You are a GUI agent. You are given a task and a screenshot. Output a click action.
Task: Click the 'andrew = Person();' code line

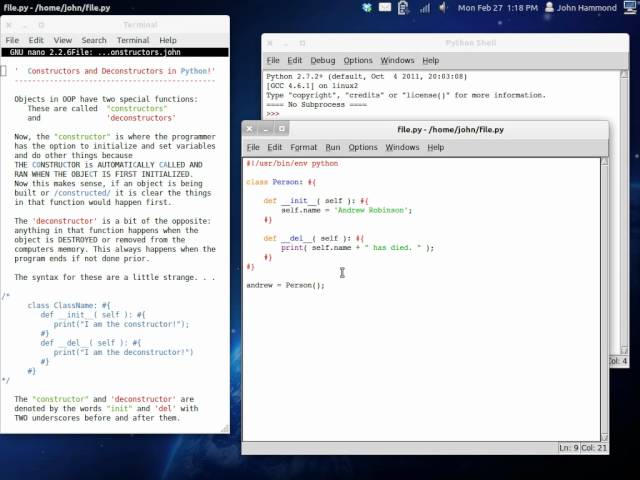(x=285, y=285)
